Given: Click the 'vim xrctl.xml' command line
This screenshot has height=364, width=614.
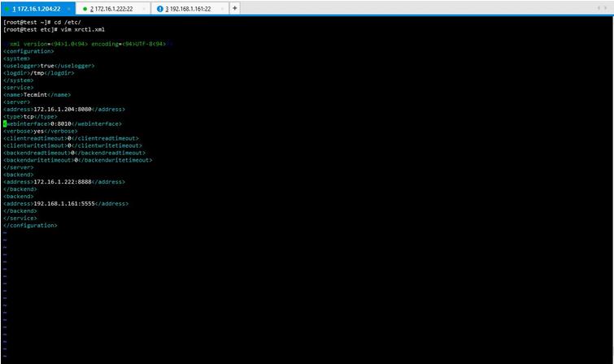Looking at the screenshot, I should coord(54,29).
